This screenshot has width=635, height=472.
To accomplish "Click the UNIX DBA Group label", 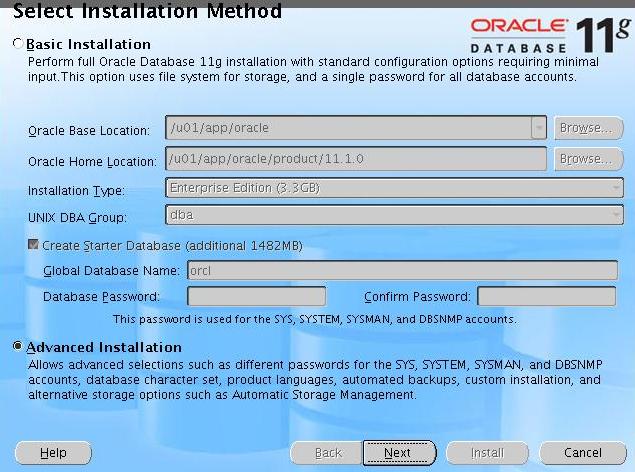I will coord(77,217).
